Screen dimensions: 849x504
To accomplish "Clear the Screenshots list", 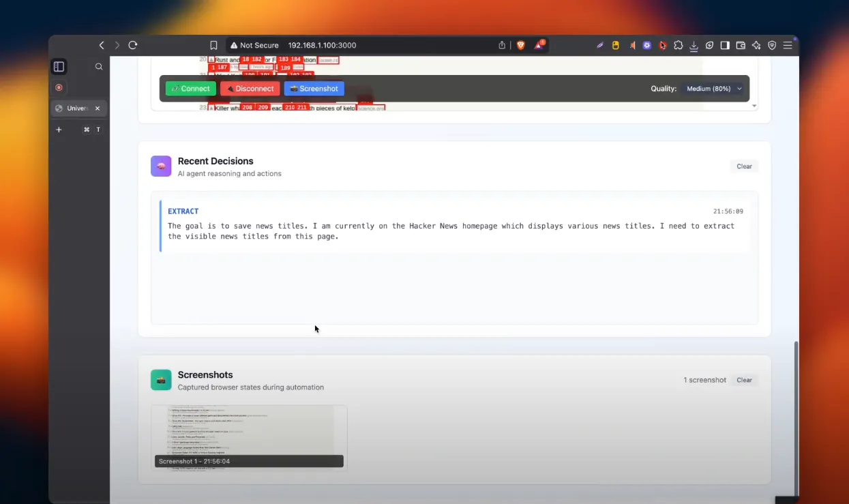I will [x=744, y=380].
